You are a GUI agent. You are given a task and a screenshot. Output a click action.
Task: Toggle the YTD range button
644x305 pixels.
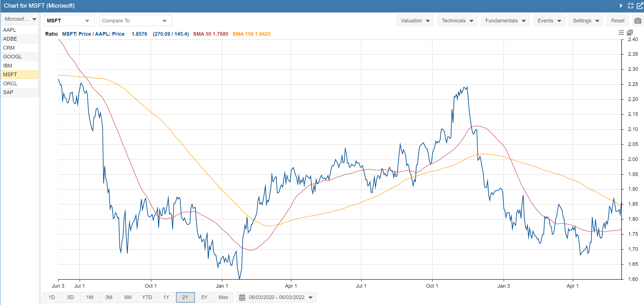point(147,297)
